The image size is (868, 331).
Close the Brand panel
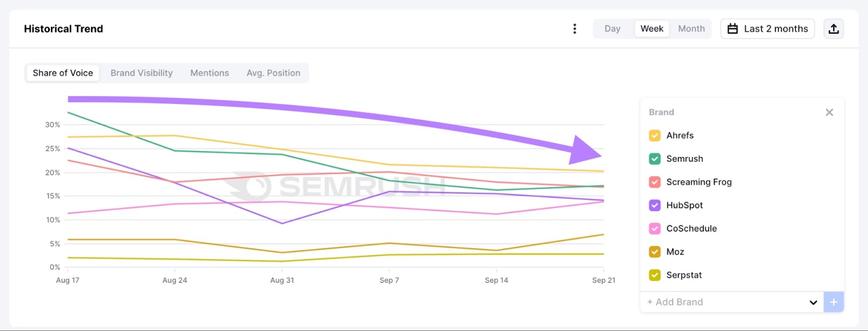coord(829,112)
